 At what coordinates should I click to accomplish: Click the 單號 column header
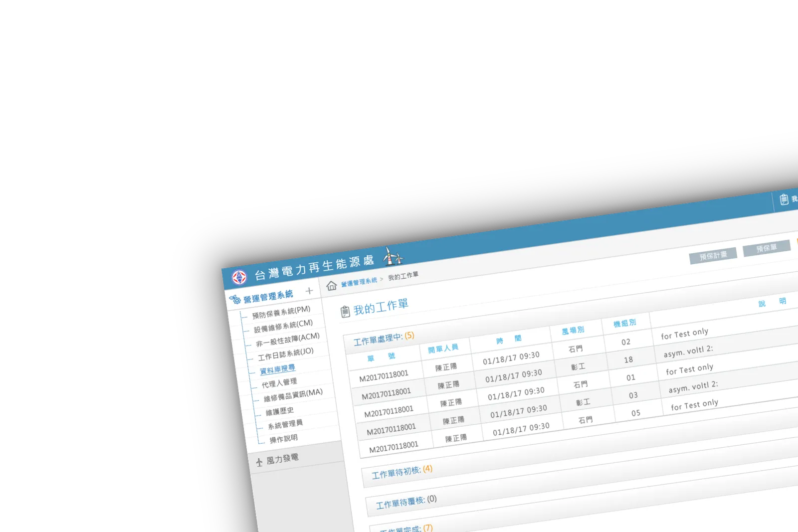[x=381, y=357]
